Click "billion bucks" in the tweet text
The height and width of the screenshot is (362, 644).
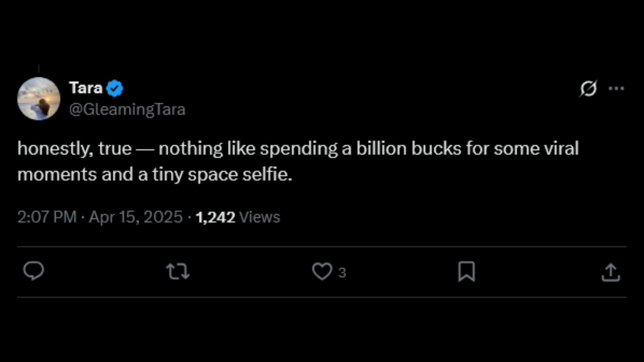(x=409, y=148)
